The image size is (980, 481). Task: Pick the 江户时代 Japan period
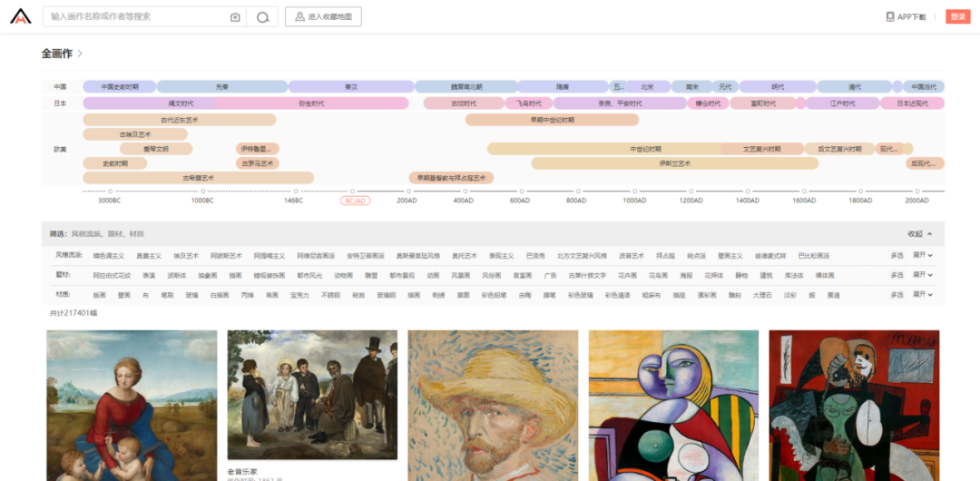tap(842, 103)
